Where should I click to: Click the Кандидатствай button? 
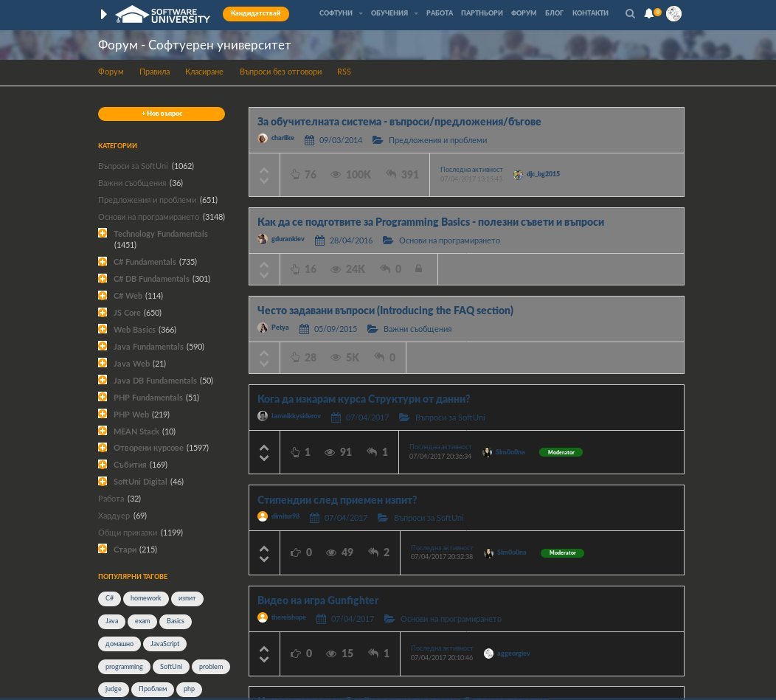click(255, 13)
